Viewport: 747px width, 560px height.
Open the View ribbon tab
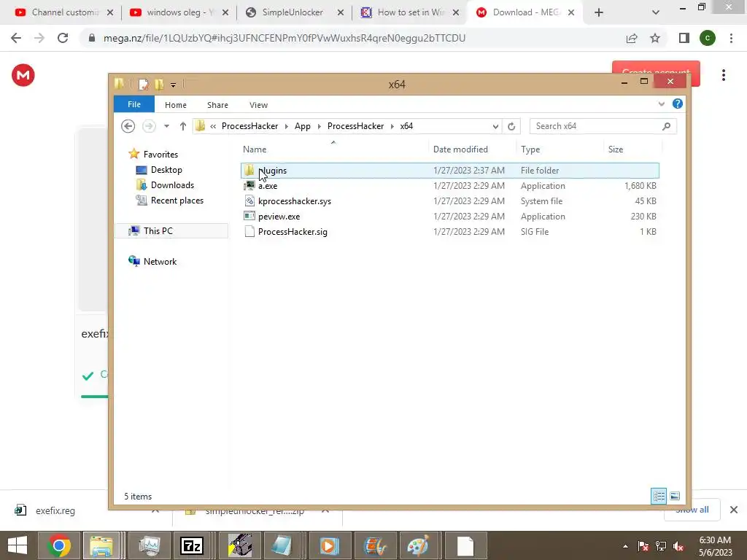pos(258,105)
